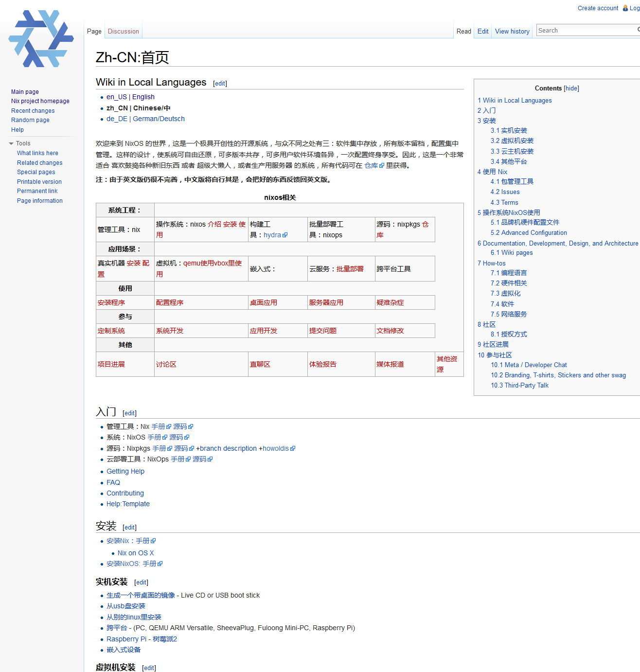Open Nix project homepage link
The width and height of the screenshot is (640, 672).
tap(40, 101)
